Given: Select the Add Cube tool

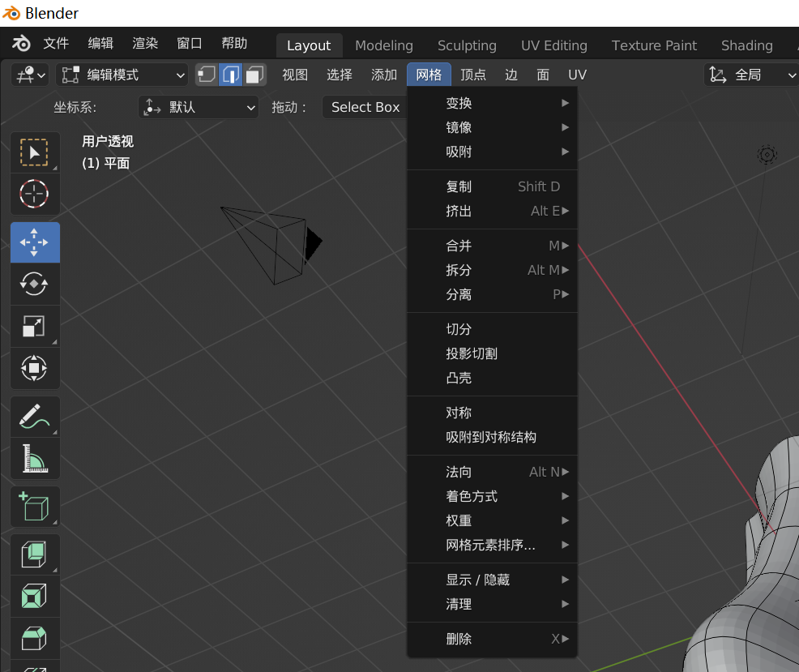Looking at the screenshot, I should [34, 507].
